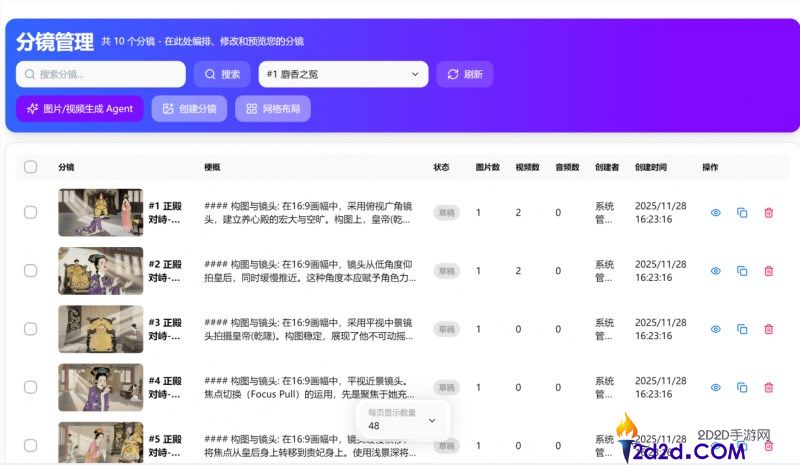The height and width of the screenshot is (465, 800).
Task: Open the 每页显示数量 48 page-size dropdown
Action: click(403, 420)
